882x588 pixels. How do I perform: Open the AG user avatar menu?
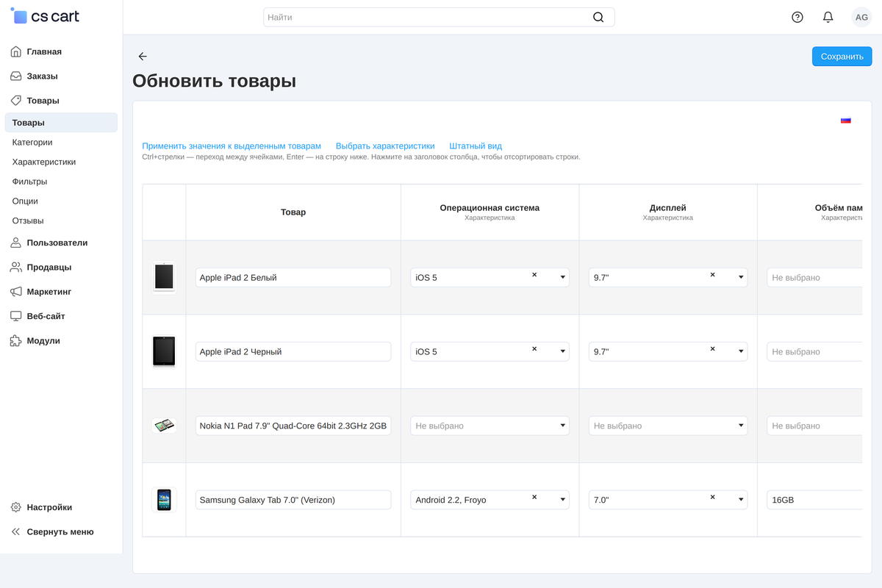pos(861,17)
